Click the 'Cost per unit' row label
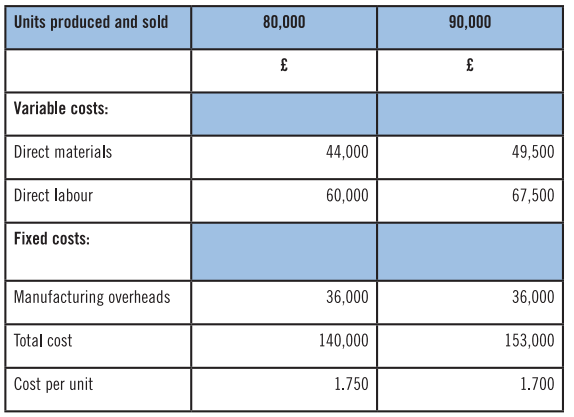The image size is (574, 417). [x=53, y=384]
